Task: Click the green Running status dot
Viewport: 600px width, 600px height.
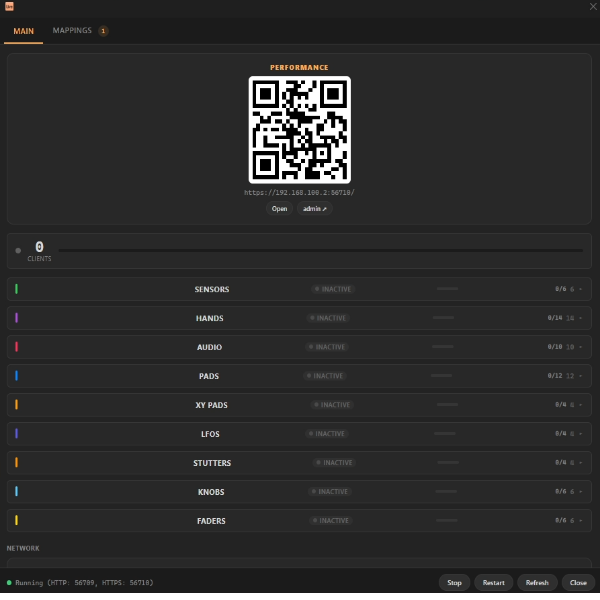Action: click(9, 582)
